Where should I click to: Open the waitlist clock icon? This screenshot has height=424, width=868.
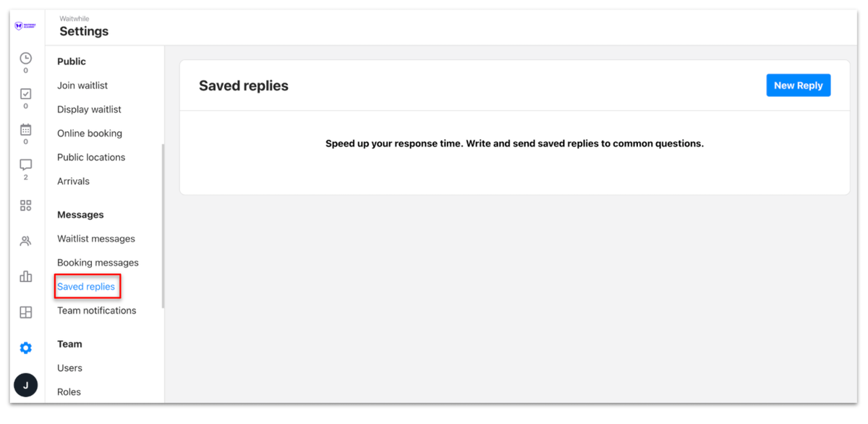[25, 59]
